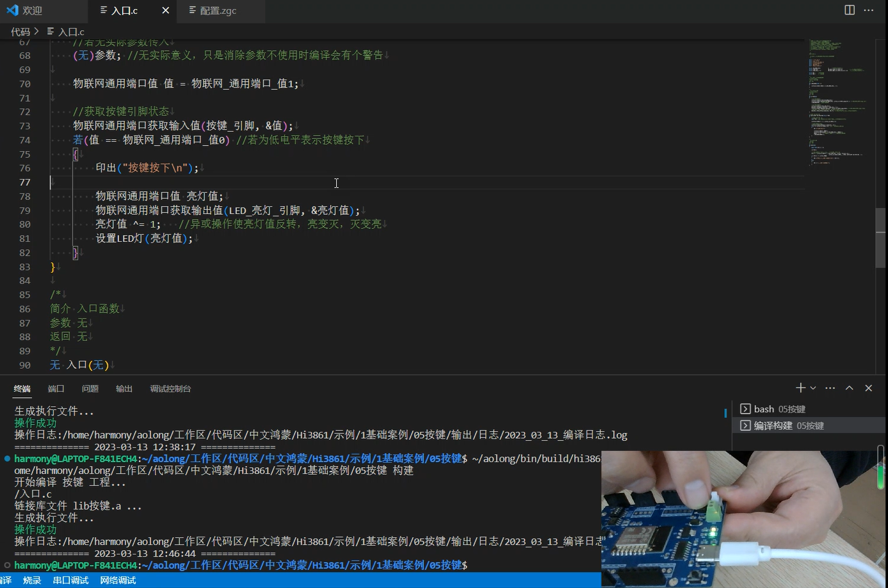Maximize the terminal panel with chevron-up icon

(849, 387)
